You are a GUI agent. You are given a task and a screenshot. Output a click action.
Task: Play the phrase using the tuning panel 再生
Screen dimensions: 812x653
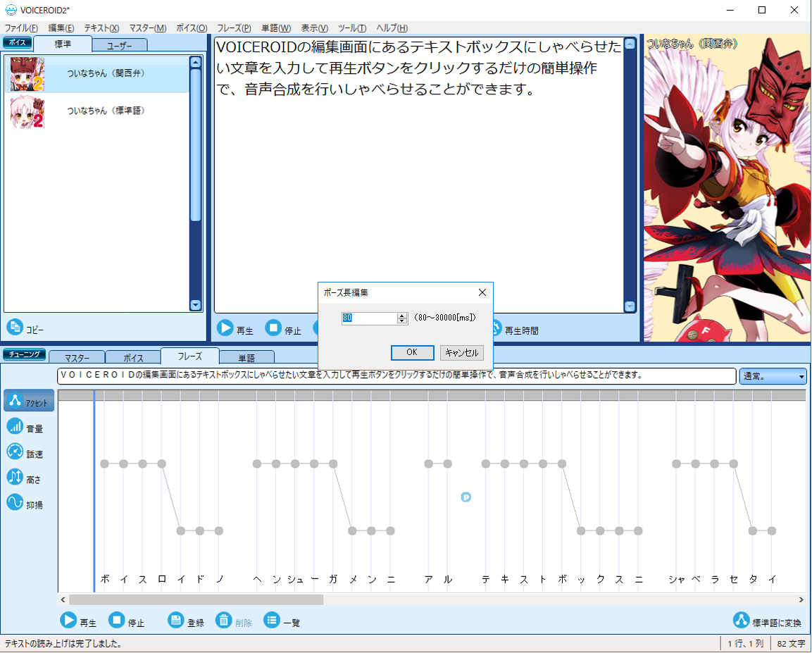pyautogui.click(x=78, y=621)
